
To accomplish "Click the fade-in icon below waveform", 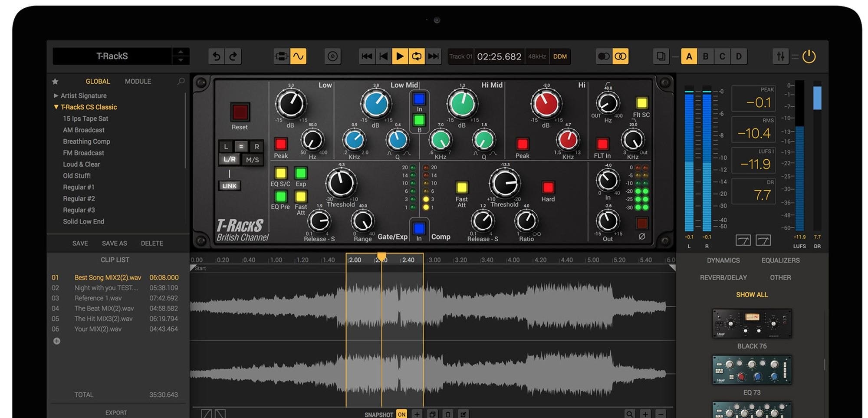I will pyautogui.click(x=207, y=414).
